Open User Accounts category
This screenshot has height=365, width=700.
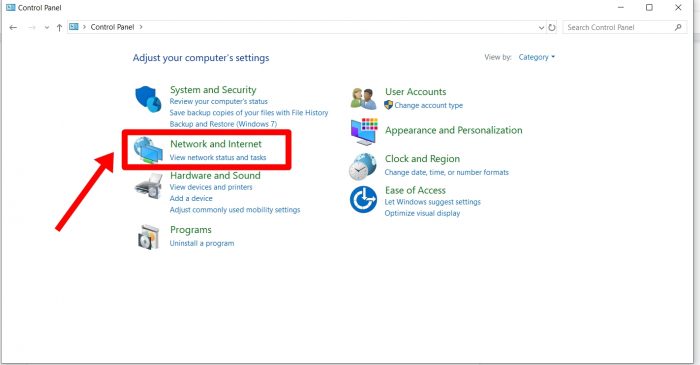[x=416, y=91]
